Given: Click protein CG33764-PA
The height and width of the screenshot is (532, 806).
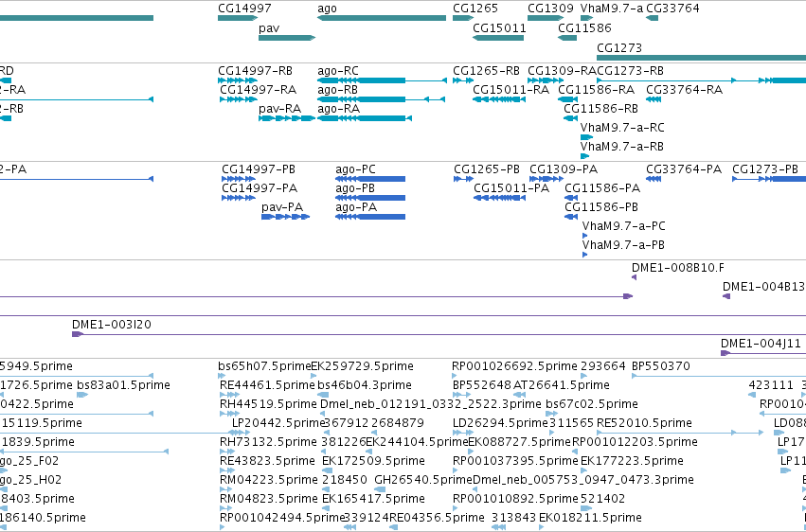Looking at the screenshot, I should point(654,179).
